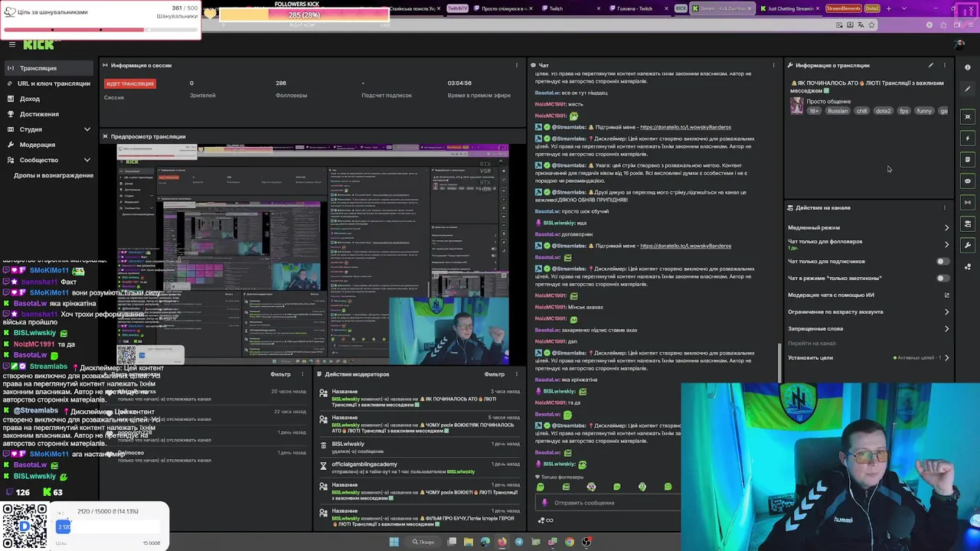Toggle Чат только для подписчиков switch
The width and height of the screenshot is (980, 551).
pos(942,262)
